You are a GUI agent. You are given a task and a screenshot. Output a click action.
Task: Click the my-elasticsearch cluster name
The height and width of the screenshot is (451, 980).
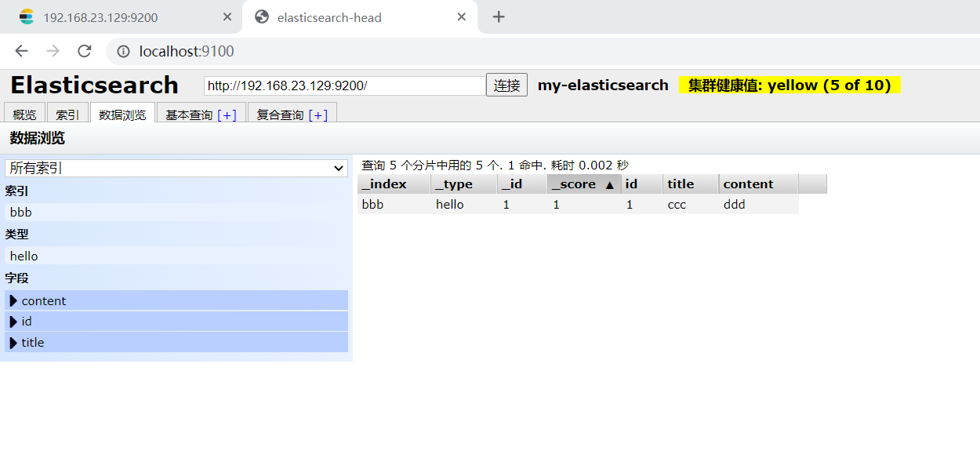[603, 85]
